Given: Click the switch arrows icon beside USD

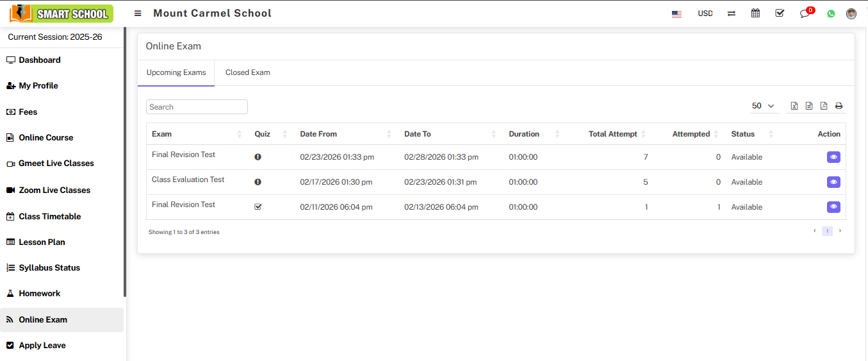Looking at the screenshot, I should coord(731,13).
